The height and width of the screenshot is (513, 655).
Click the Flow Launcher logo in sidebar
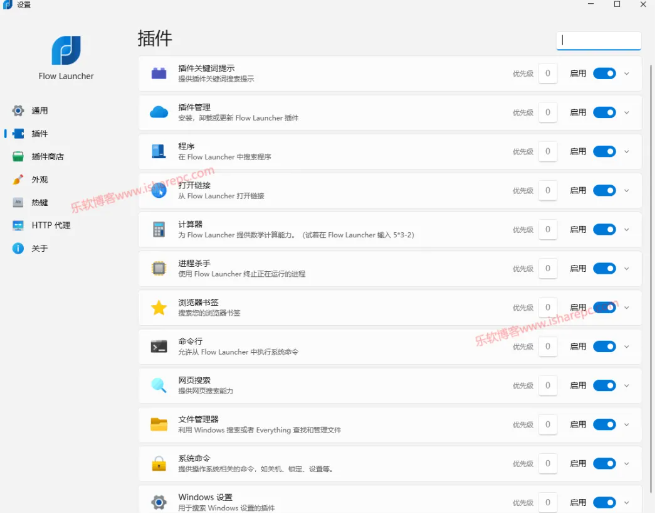click(66, 50)
